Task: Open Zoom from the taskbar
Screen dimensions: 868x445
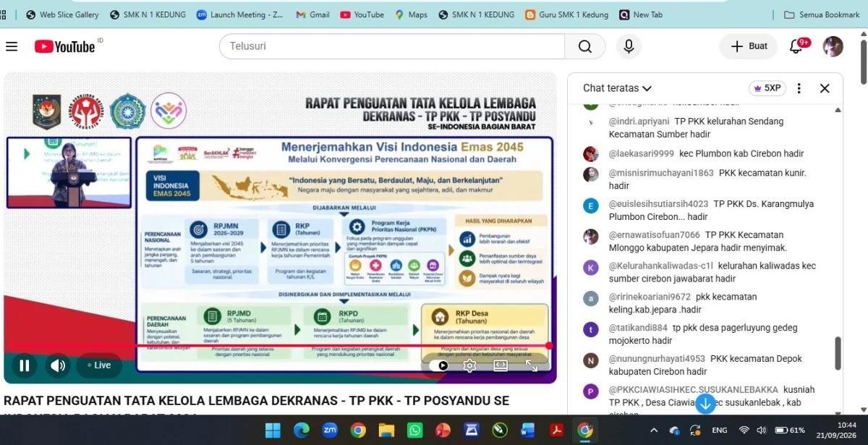Action: [x=330, y=431]
